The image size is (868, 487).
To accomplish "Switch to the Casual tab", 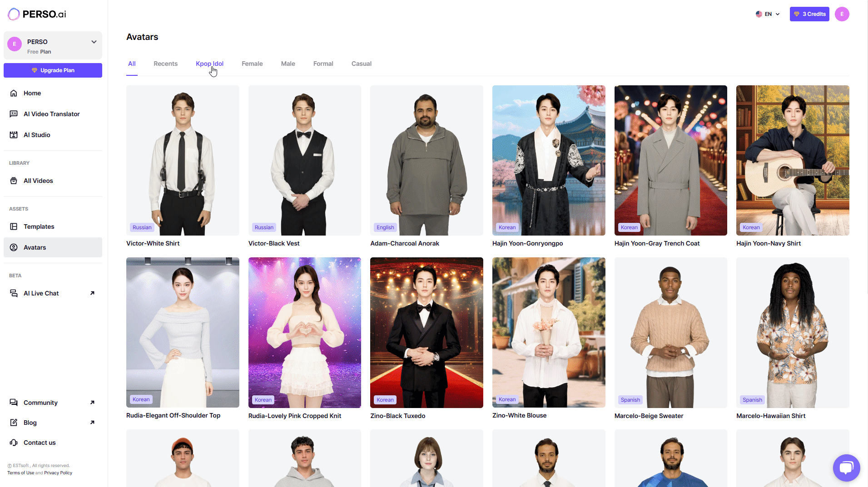I will click(362, 64).
